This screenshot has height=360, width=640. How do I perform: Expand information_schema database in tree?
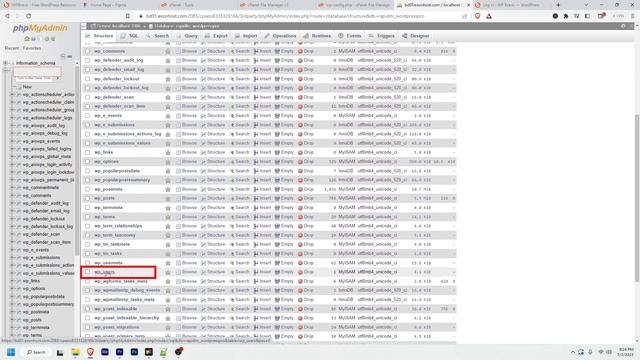pos(5,63)
